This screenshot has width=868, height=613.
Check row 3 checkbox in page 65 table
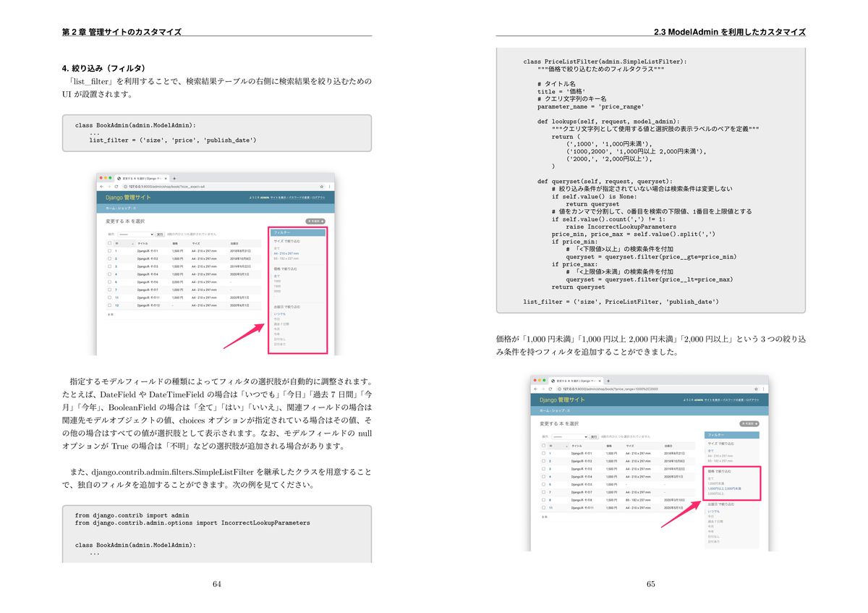(x=543, y=469)
